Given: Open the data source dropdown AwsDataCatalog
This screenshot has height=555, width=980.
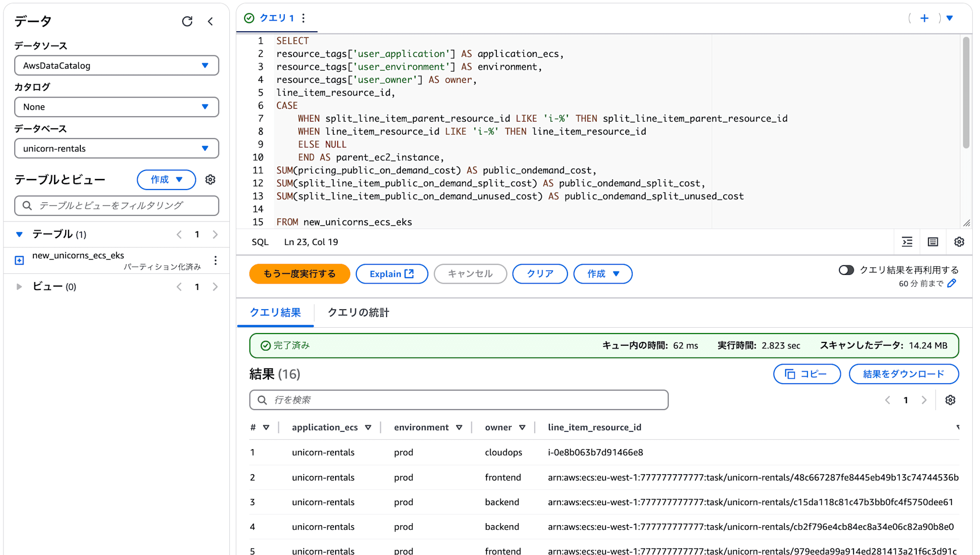Looking at the screenshot, I should coord(117,66).
